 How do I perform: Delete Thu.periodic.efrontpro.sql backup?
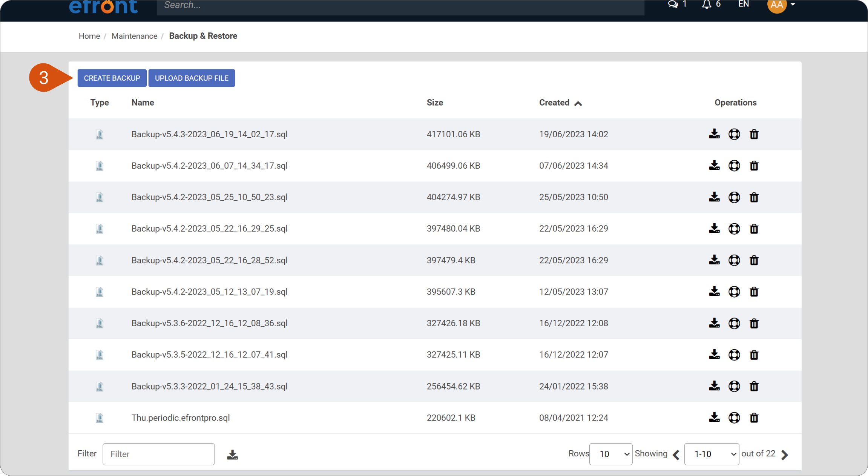pos(754,418)
